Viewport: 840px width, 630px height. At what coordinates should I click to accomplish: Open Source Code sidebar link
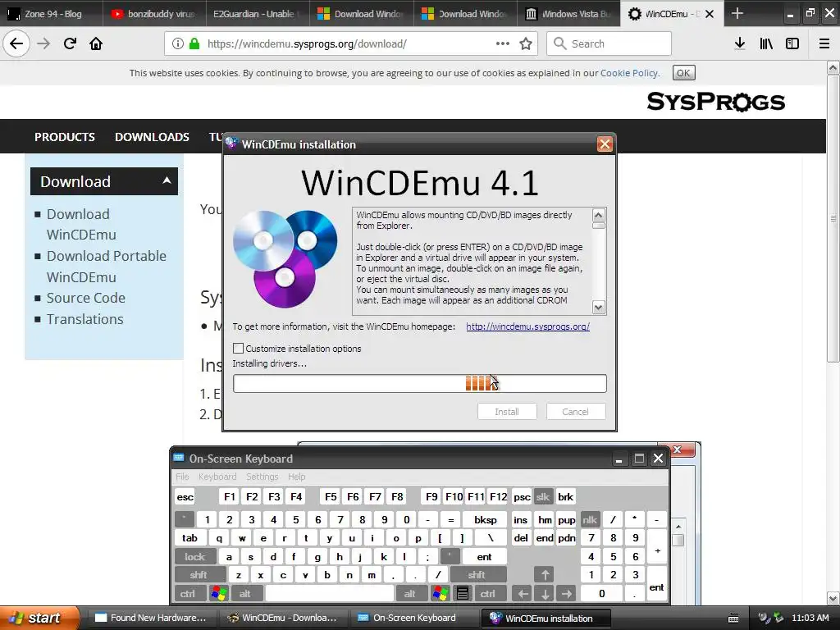[x=85, y=298]
